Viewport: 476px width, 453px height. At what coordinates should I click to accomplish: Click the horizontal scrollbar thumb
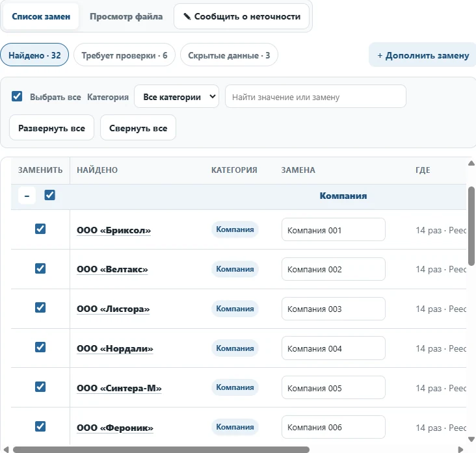coord(161,449)
